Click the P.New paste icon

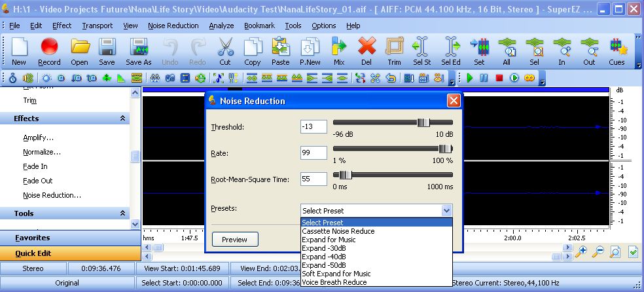pyautogui.click(x=310, y=51)
